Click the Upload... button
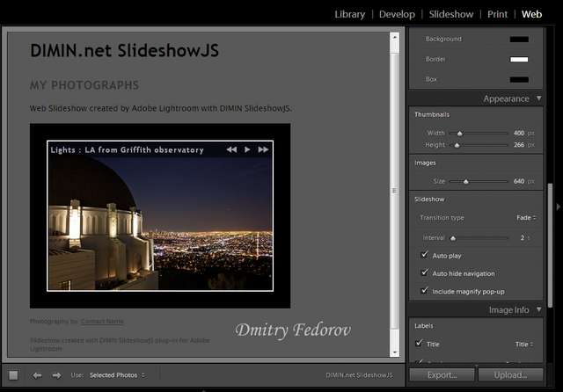Viewport: 563px width, 392px height. pos(510,375)
